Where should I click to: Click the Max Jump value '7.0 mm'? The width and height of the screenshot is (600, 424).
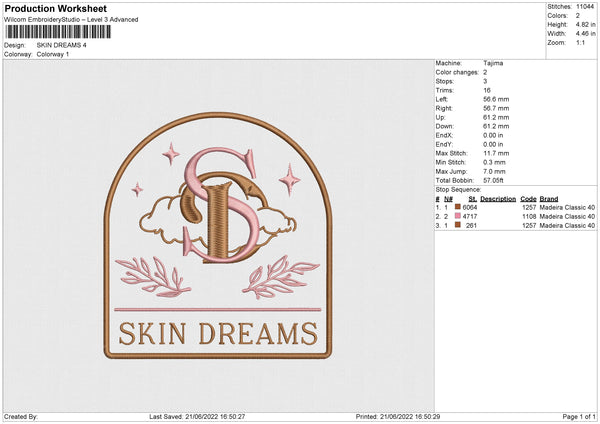494,171
